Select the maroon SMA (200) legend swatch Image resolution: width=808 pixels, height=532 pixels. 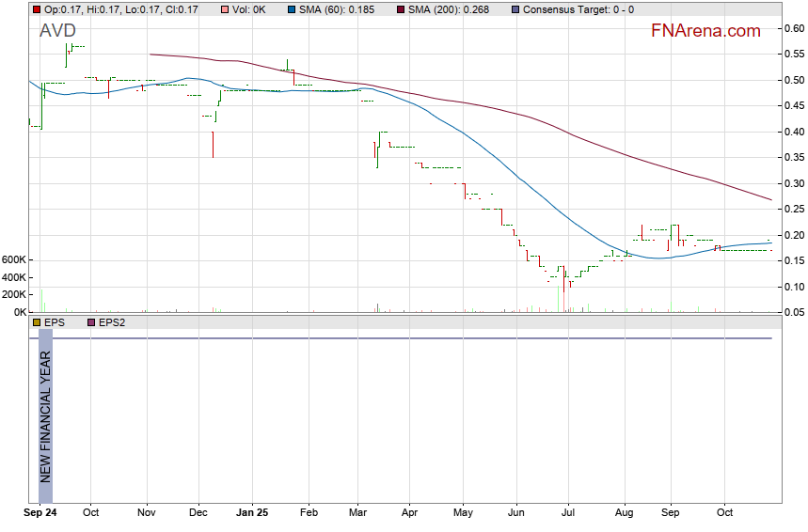[x=401, y=9]
